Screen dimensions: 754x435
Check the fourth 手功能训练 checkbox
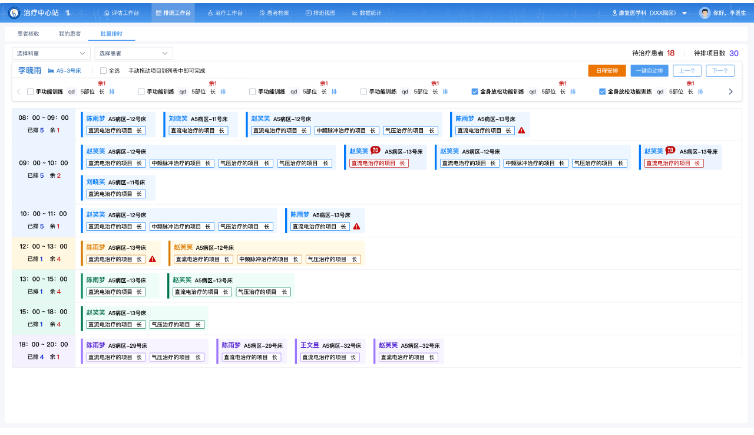364,91
